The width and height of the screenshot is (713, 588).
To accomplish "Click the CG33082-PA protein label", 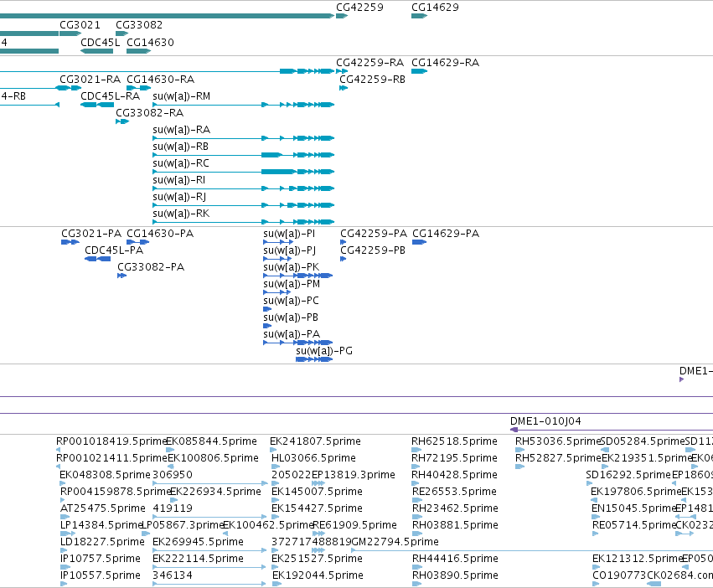I will point(151,267).
